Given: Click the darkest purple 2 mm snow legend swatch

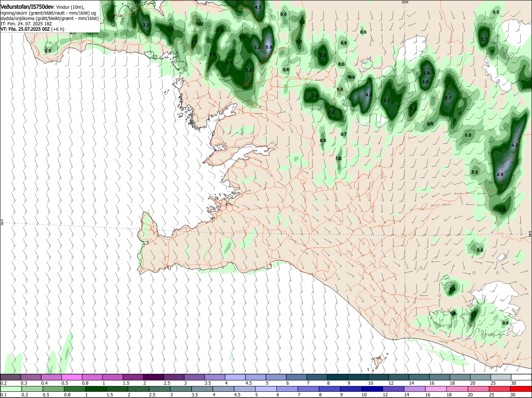Looking at the screenshot, I should tap(153, 377).
